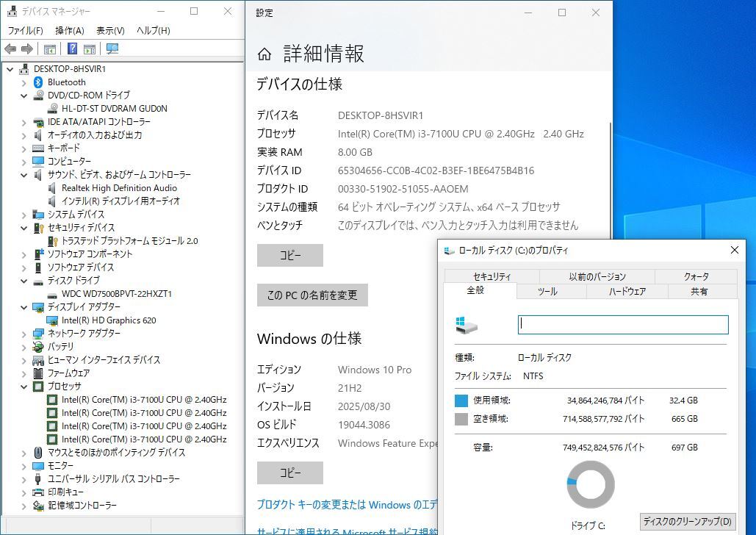Click the Realtek High Definition Audio speaker icon
The width and height of the screenshot is (756, 535).
52,188
